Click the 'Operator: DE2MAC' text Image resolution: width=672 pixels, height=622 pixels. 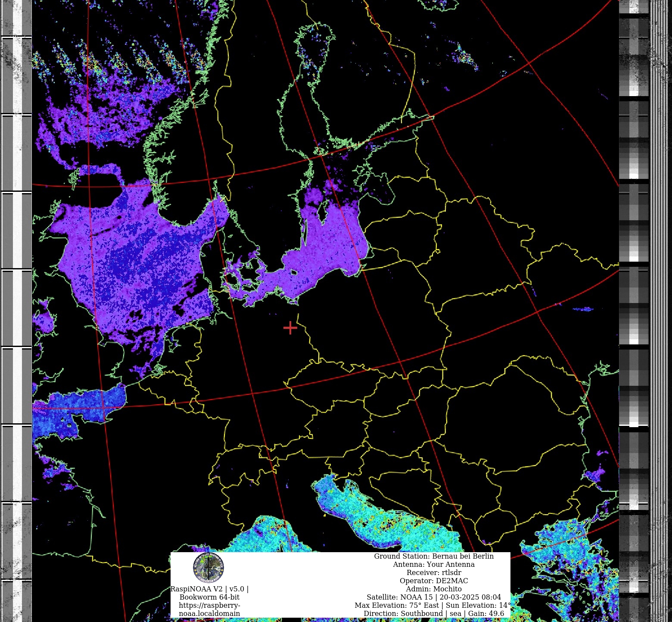pyautogui.click(x=434, y=581)
